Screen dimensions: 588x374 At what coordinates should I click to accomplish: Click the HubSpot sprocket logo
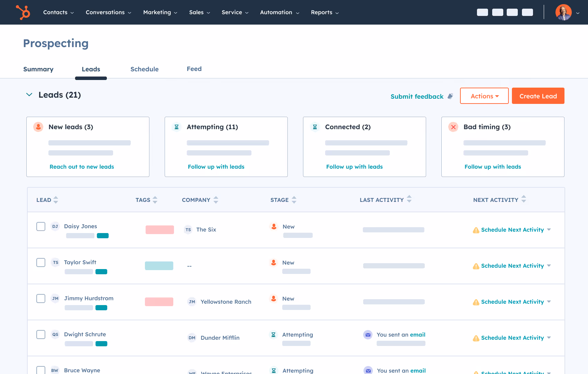(x=23, y=12)
